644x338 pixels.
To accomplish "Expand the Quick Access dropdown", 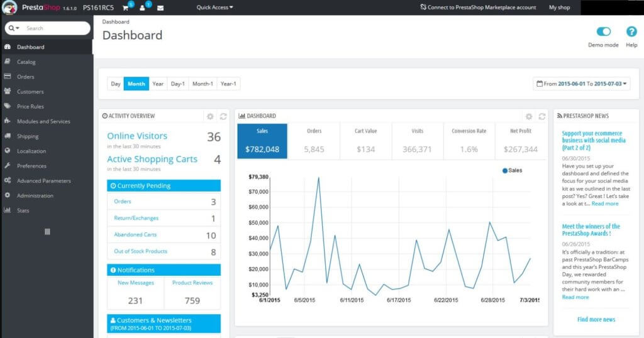I will tap(214, 8).
